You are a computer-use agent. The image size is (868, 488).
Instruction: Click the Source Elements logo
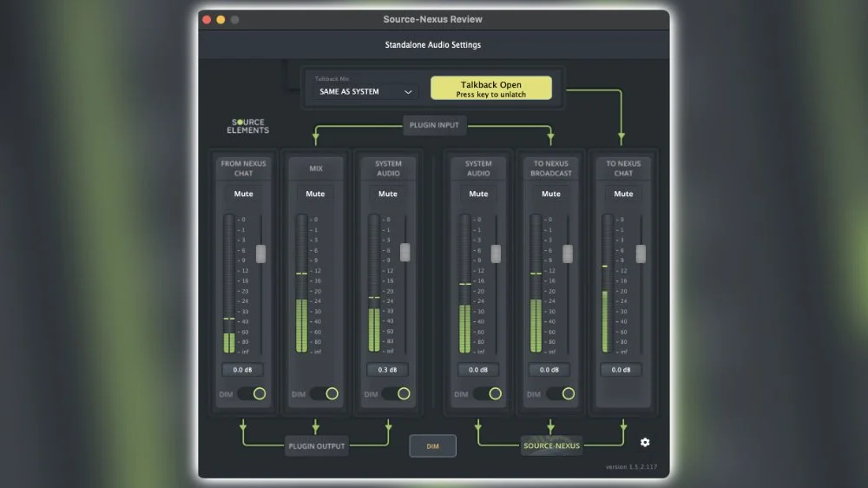(x=247, y=126)
